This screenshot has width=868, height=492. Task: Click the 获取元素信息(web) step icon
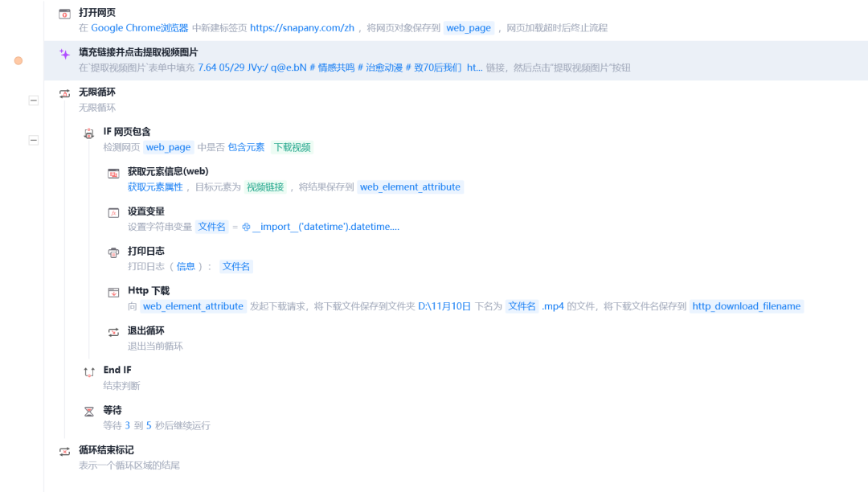pos(113,173)
